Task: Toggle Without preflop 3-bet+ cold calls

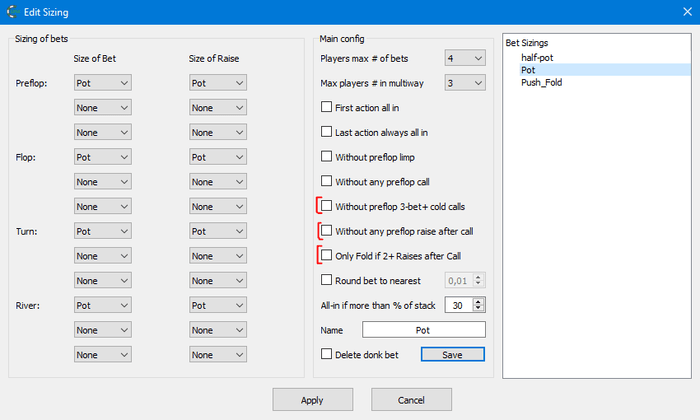Action: click(x=327, y=206)
